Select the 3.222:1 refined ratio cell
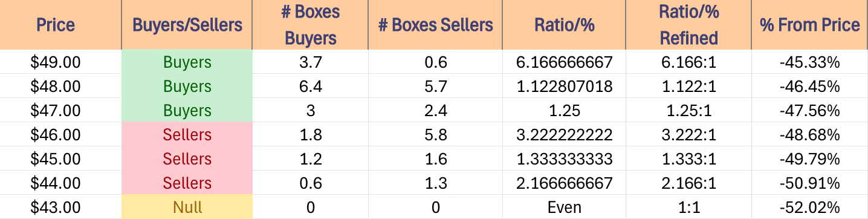The height and width of the screenshot is (219, 868). tap(688, 135)
